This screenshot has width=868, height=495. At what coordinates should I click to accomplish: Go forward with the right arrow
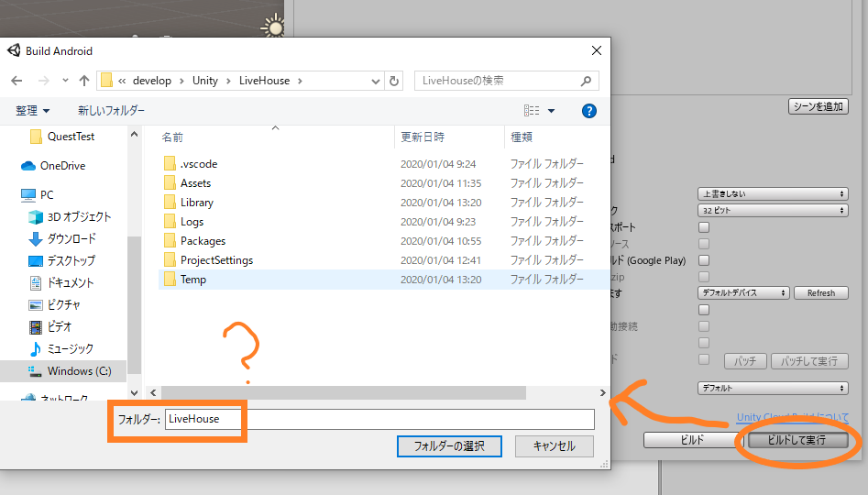[44, 81]
